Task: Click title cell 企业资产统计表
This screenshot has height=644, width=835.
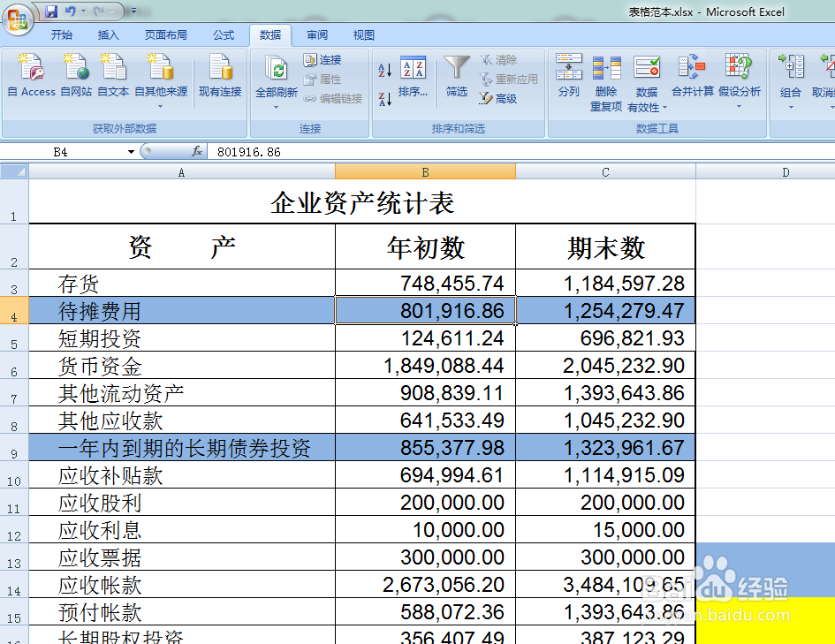Action: click(x=362, y=201)
